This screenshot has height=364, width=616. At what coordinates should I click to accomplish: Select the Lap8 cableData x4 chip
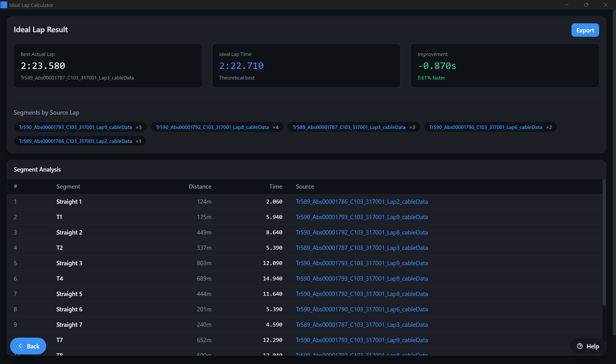pos(217,127)
